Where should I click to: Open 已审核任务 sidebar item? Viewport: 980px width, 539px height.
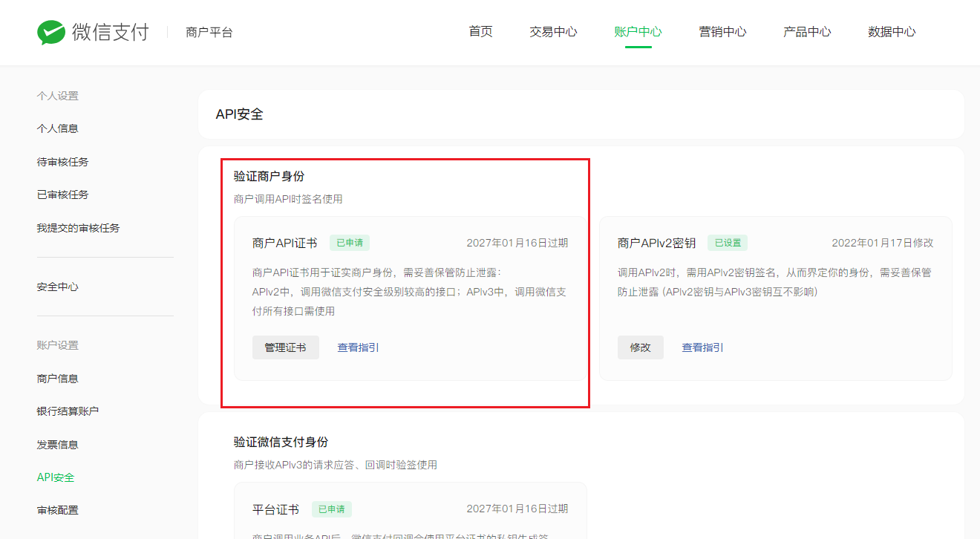[x=63, y=195]
